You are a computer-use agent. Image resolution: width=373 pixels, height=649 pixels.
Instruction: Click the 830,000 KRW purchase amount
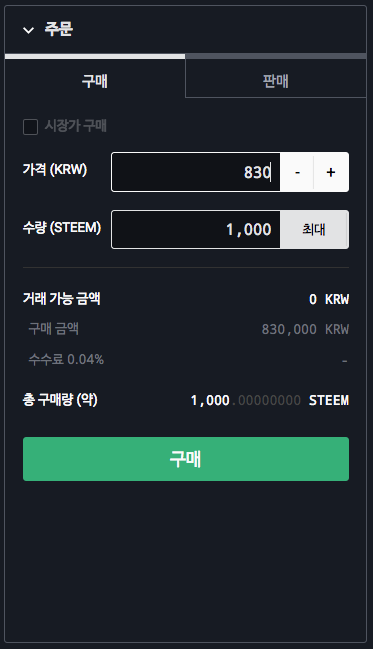click(x=305, y=329)
